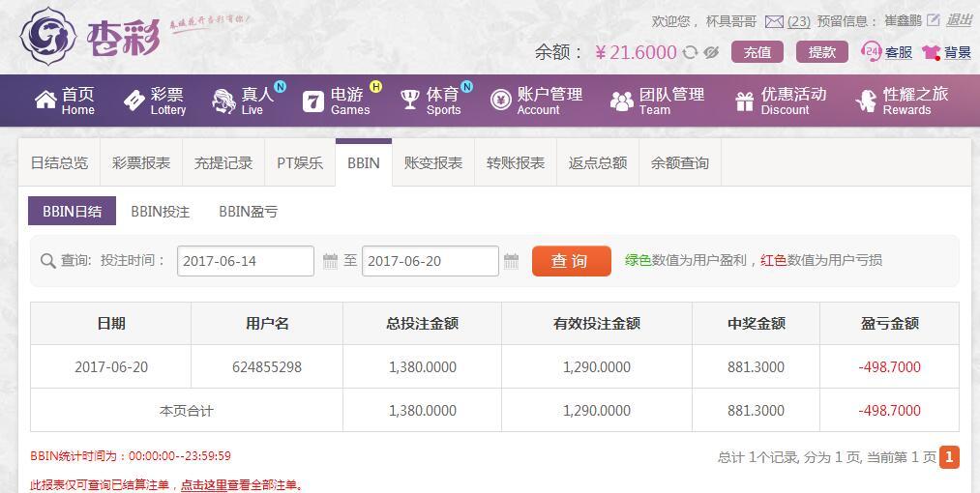
Task: Open the 性耀之旅 Rewards menu
Action: [902, 101]
